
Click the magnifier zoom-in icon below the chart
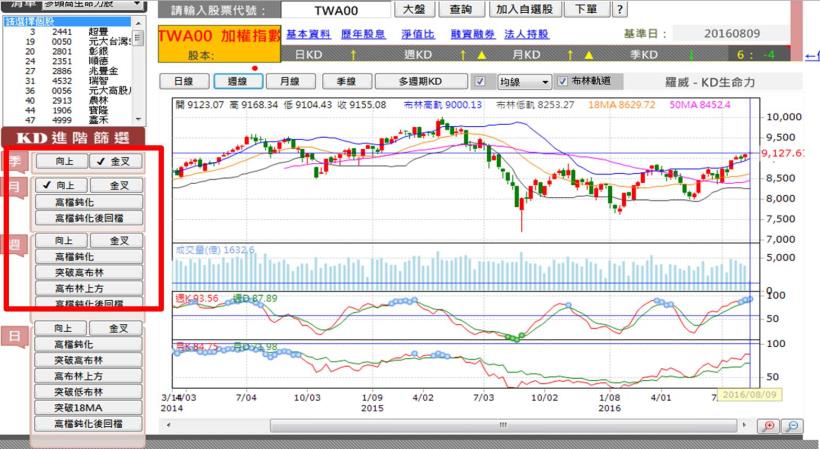click(768, 425)
